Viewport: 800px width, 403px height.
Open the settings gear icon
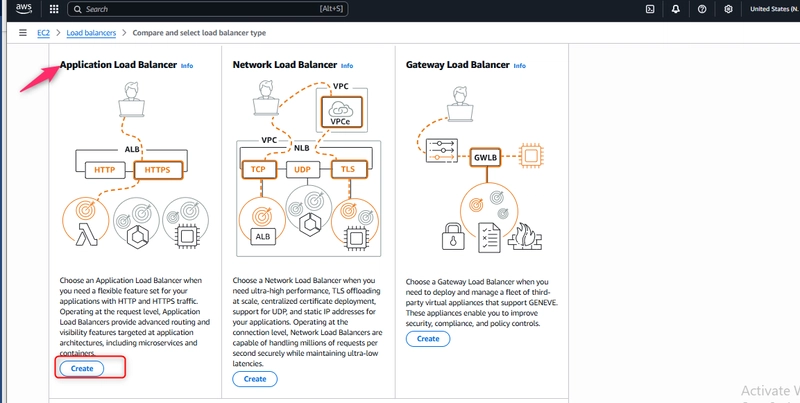pyautogui.click(x=729, y=9)
